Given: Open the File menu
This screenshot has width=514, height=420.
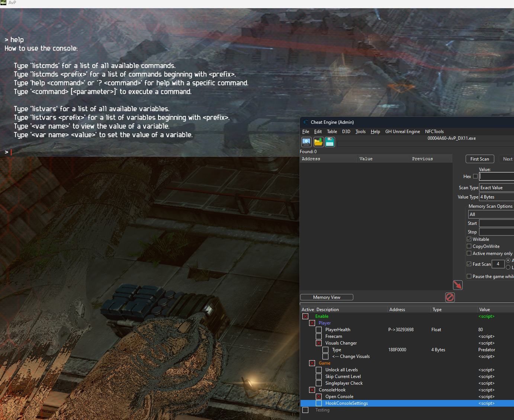Looking at the screenshot, I should pyautogui.click(x=306, y=132).
